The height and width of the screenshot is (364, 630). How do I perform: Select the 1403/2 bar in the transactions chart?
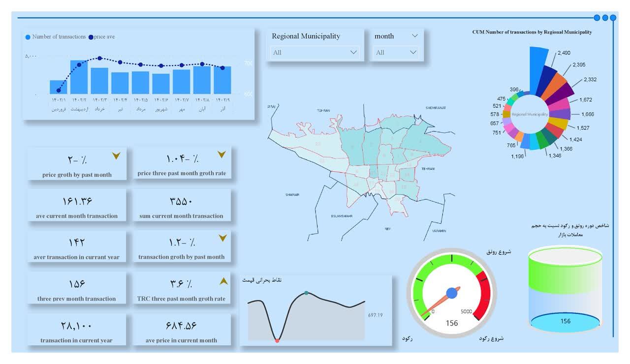point(79,78)
